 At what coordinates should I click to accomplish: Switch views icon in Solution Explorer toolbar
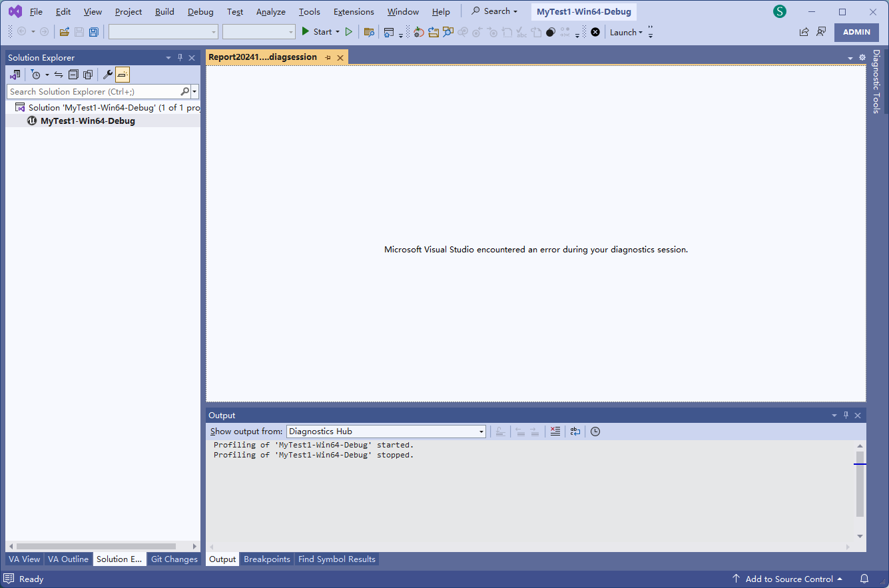pyautogui.click(x=15, y=75)
